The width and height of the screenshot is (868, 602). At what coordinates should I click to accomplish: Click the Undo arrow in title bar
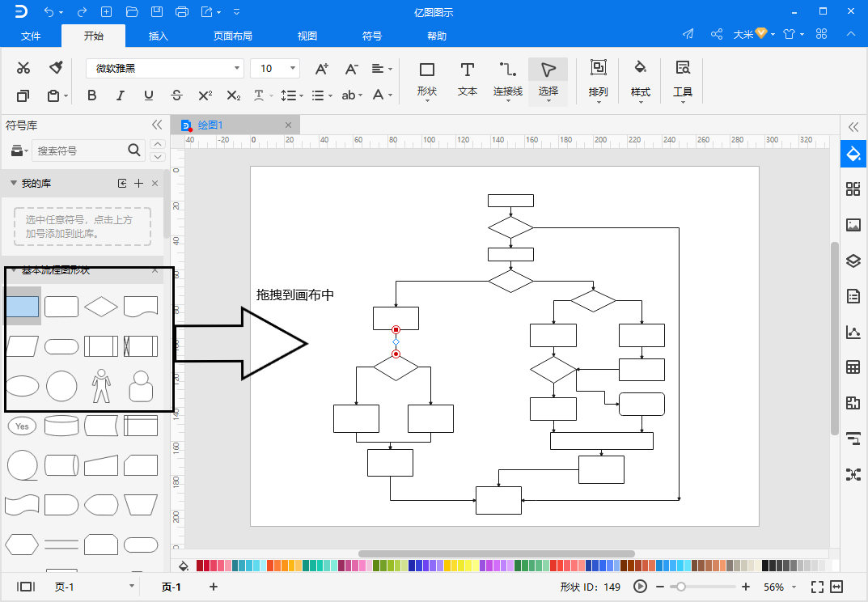[49, 11]
